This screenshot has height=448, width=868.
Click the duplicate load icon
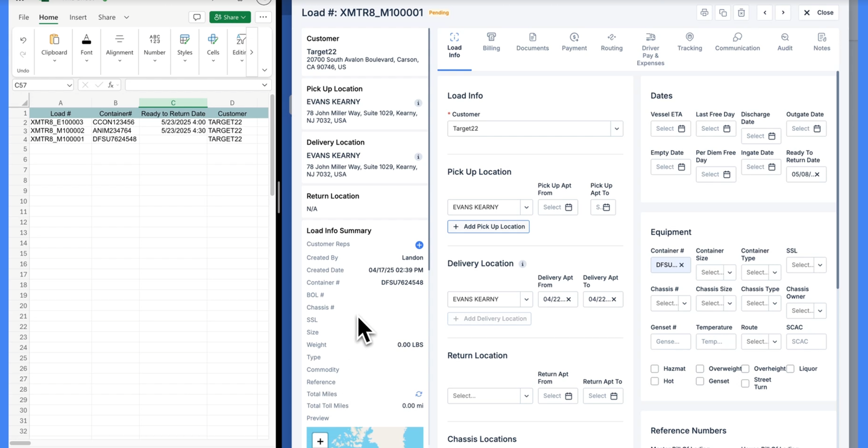[x=723, y=13]
